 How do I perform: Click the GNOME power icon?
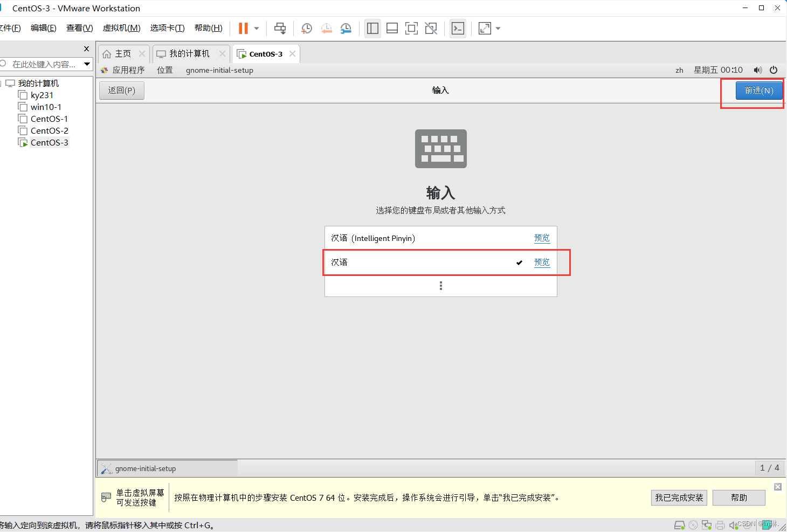coord(774,70)
